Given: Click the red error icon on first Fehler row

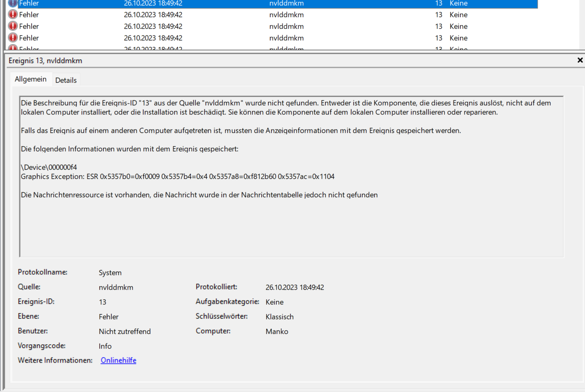Looking at the screenshot, I should (12, 3).
